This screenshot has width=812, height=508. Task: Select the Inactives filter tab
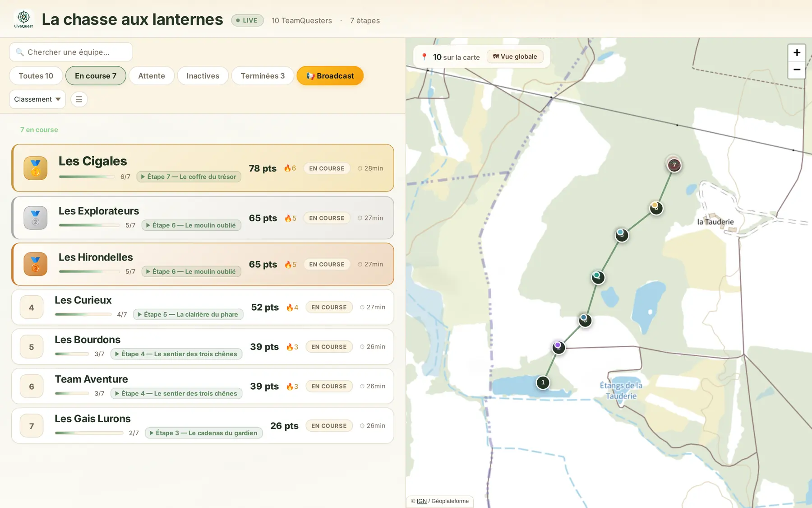(203, 76)
